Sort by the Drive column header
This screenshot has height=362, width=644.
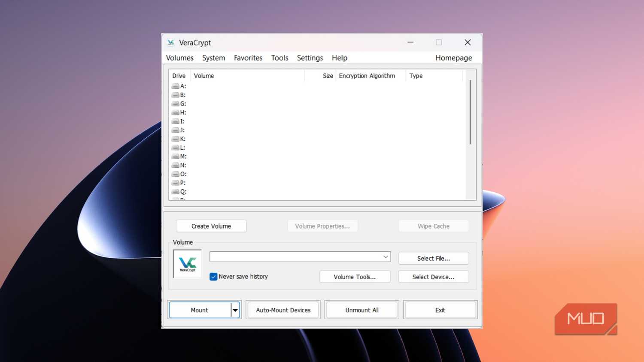tap(179, 76)
